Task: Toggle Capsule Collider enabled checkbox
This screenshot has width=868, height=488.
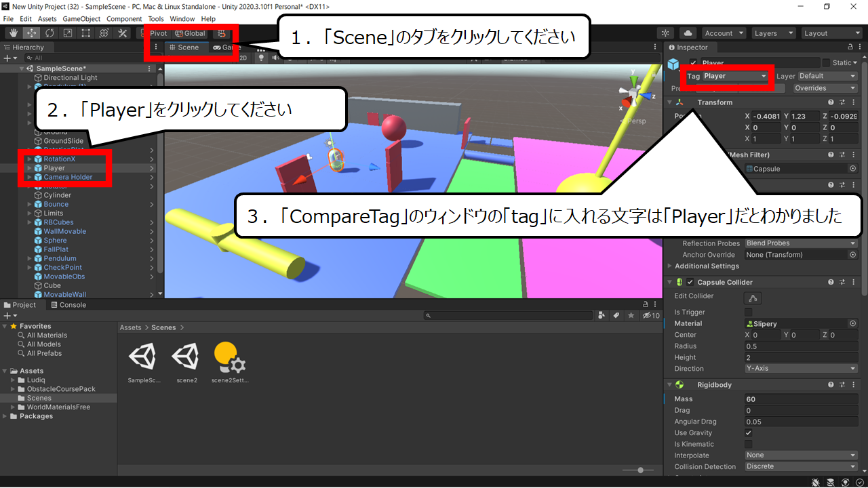Action: [x=690, y=283]
